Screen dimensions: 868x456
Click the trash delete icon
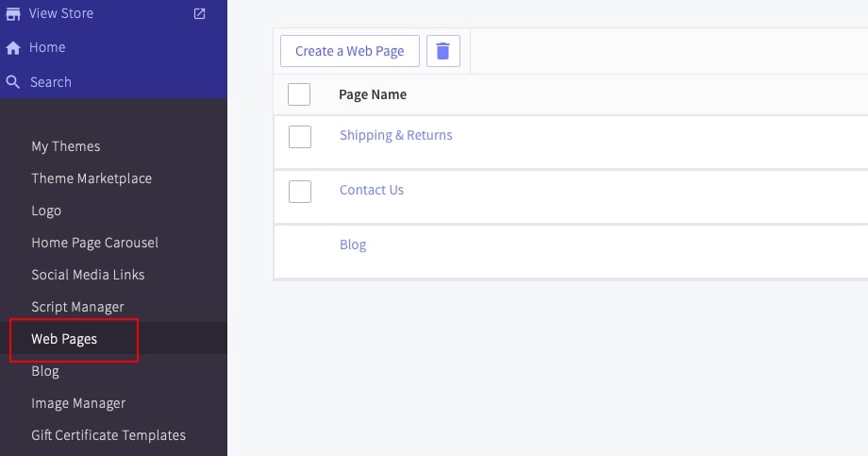coord(443,51)
